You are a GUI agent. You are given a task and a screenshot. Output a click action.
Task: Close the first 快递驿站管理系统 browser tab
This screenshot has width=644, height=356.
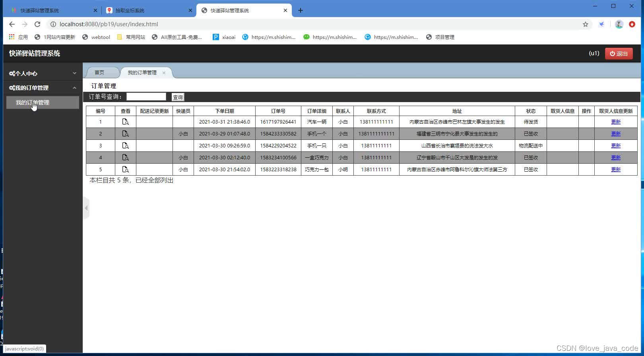95,10
